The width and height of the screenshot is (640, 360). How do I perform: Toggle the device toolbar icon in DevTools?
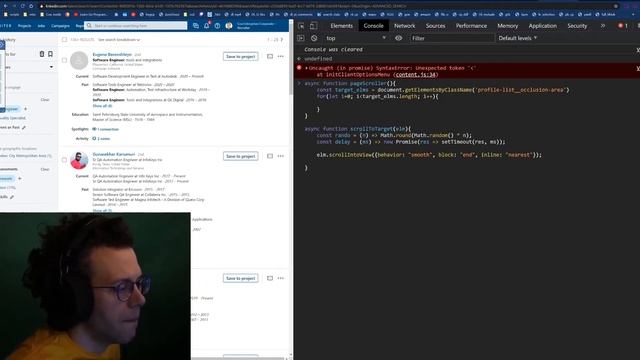tap(313, 26)
